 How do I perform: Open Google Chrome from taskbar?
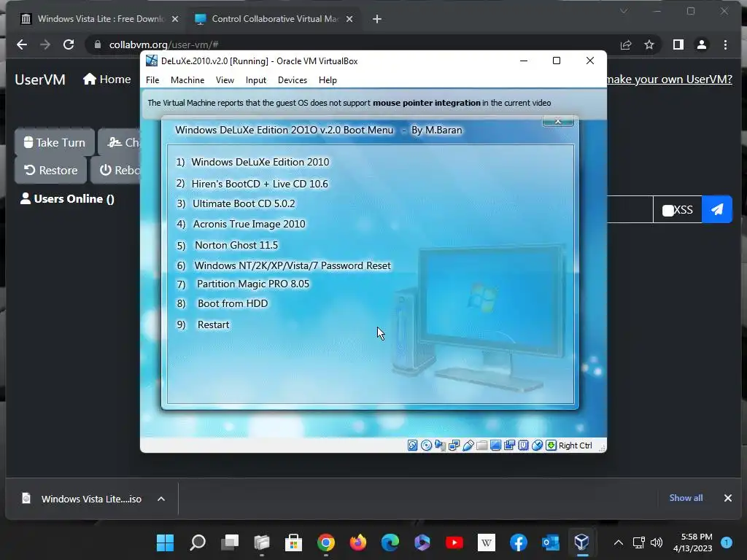pyautogui.click(x=326, y=542)
